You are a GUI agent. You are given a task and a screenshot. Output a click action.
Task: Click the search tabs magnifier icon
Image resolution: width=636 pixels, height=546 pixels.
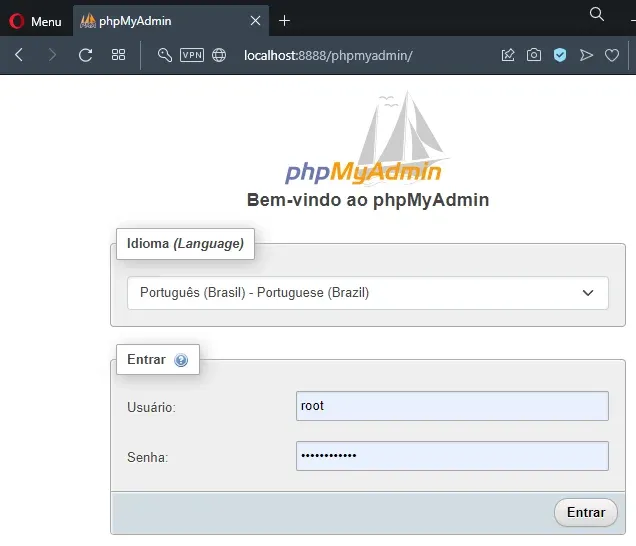coord(596,14)
